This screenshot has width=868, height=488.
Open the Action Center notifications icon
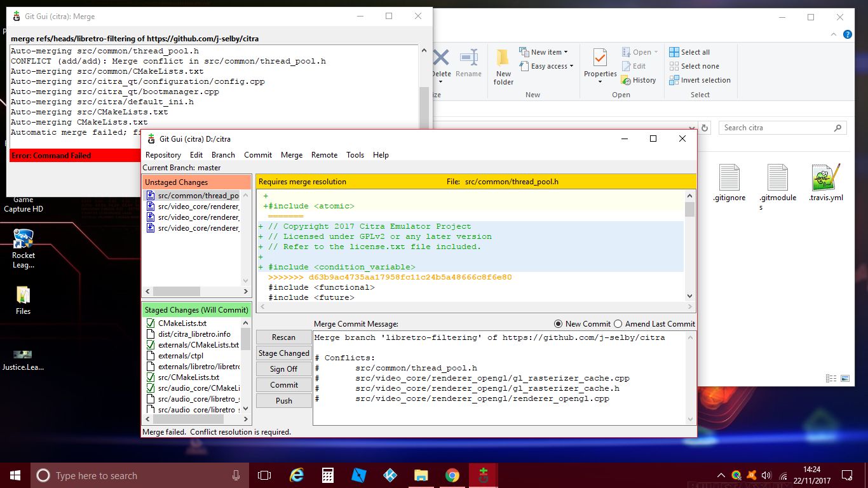[847, 475]
